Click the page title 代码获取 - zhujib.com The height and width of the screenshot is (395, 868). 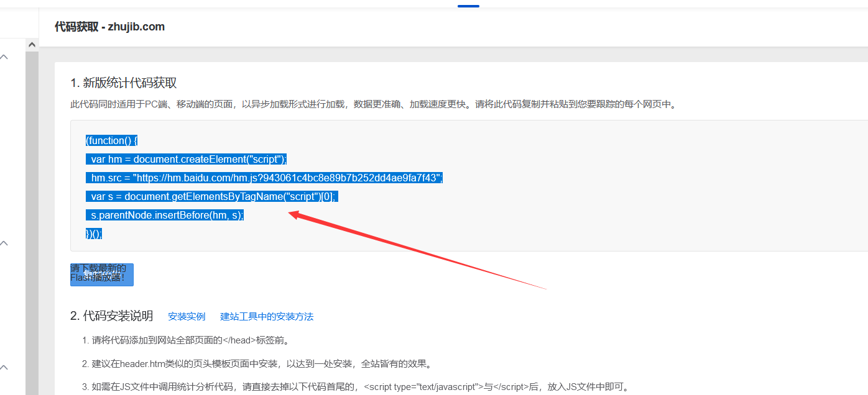coord(109,27)
